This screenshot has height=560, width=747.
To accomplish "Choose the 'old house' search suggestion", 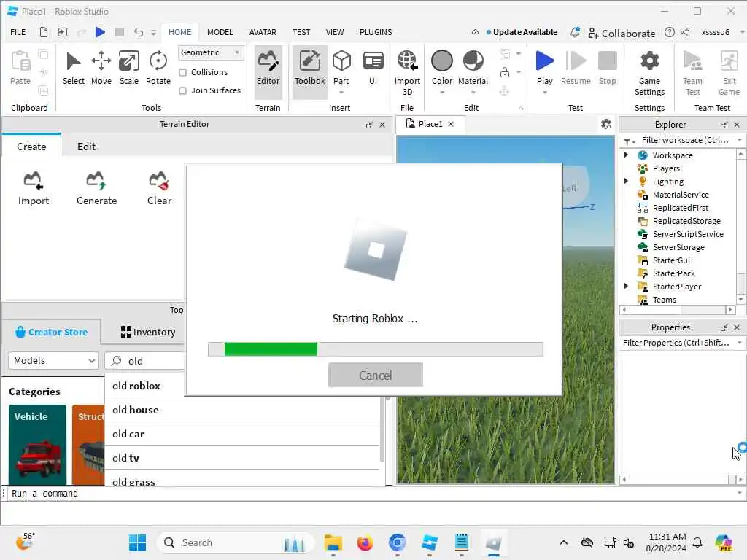I will [242, 410].
